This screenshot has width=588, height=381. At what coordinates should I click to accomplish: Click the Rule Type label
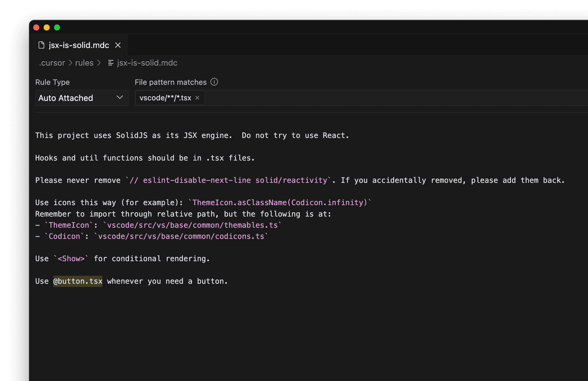(x=52, y=82)
